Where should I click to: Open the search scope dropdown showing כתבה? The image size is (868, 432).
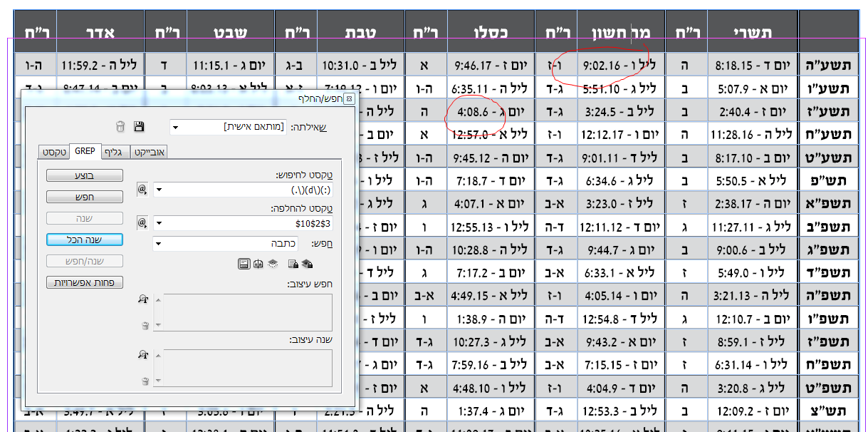coord(225,244)
